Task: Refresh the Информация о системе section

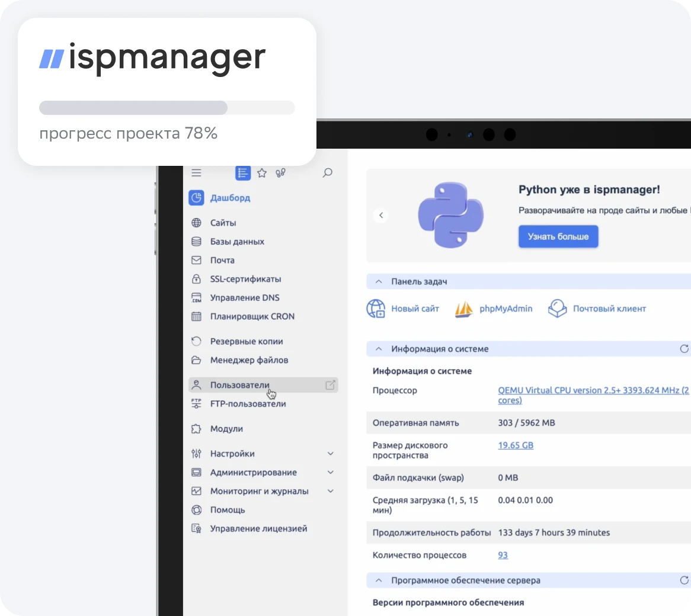Action: 684,349
